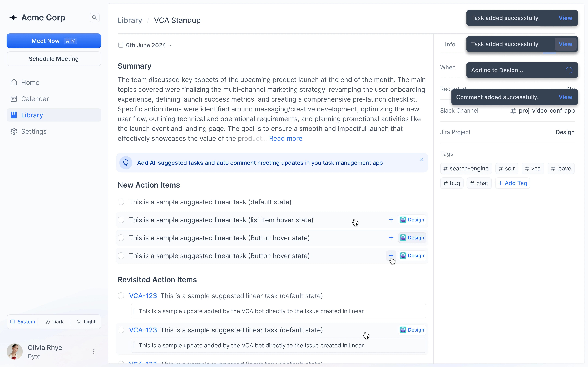588x367 pixels.
Task: Click the lightbulb icon in the banner
Action: point(126,163)
